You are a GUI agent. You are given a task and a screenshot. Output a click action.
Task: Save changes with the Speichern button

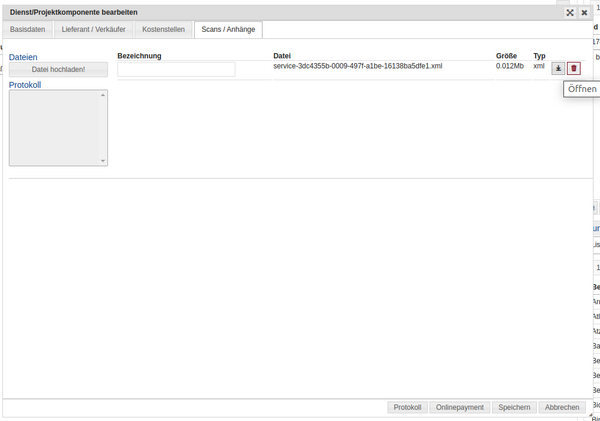514,407
